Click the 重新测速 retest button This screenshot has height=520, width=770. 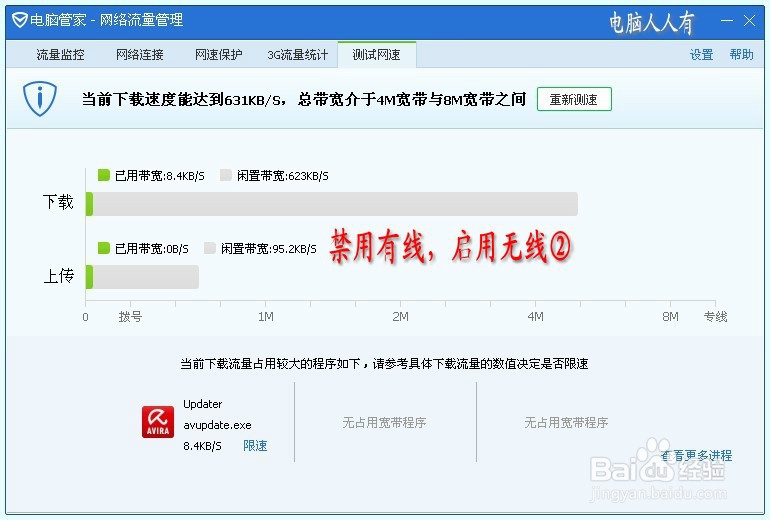pyautogui.click(x=574, y=99)
